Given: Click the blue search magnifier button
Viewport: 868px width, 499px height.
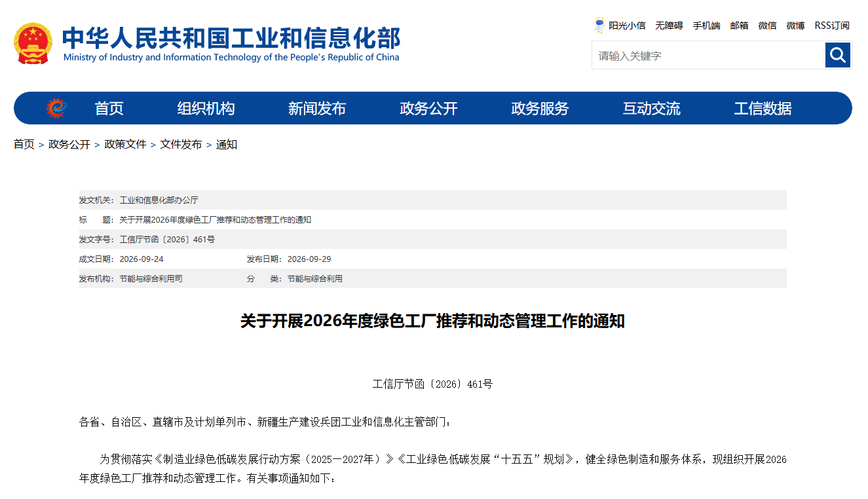Looking at the screenshot, I should (x=837, y=55).
